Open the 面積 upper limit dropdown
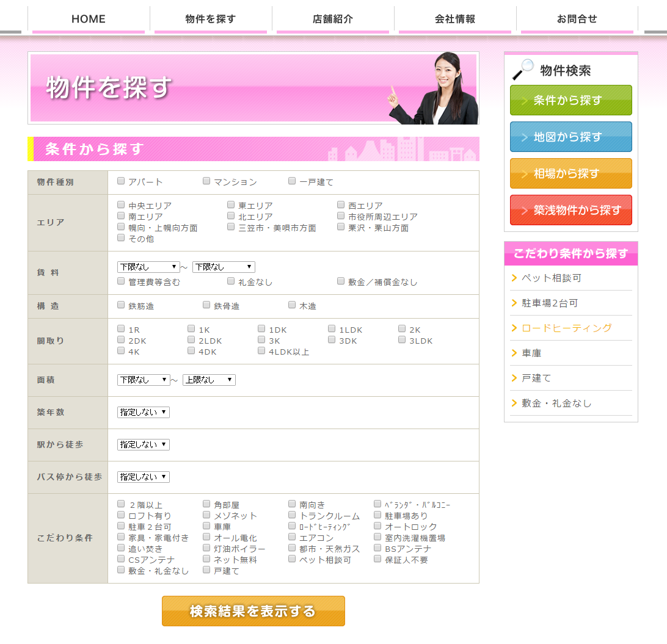Image resolution: width=667 pixels, height=644 pixels. point(209,380)
